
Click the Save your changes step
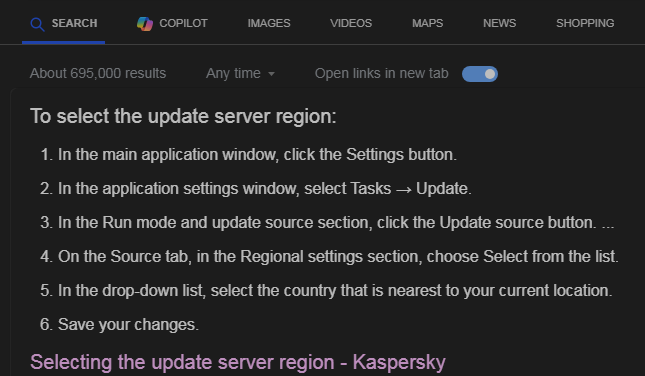tap(119, 325)
